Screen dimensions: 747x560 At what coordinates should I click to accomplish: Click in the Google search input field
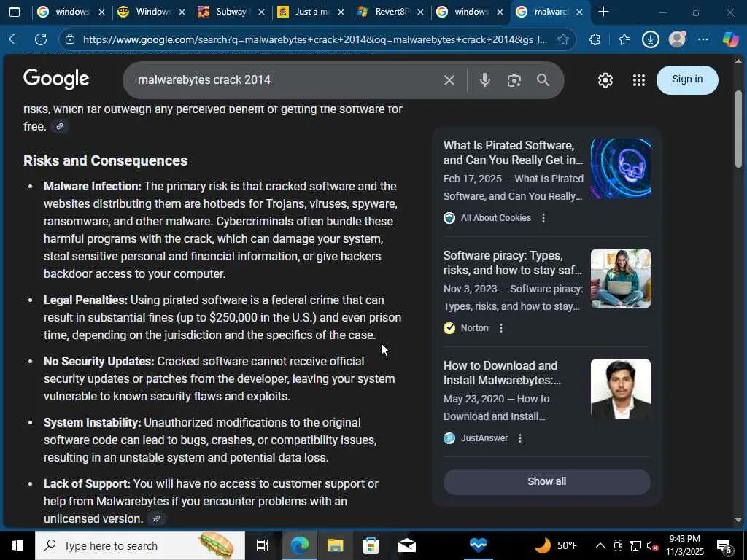point(286,80)
